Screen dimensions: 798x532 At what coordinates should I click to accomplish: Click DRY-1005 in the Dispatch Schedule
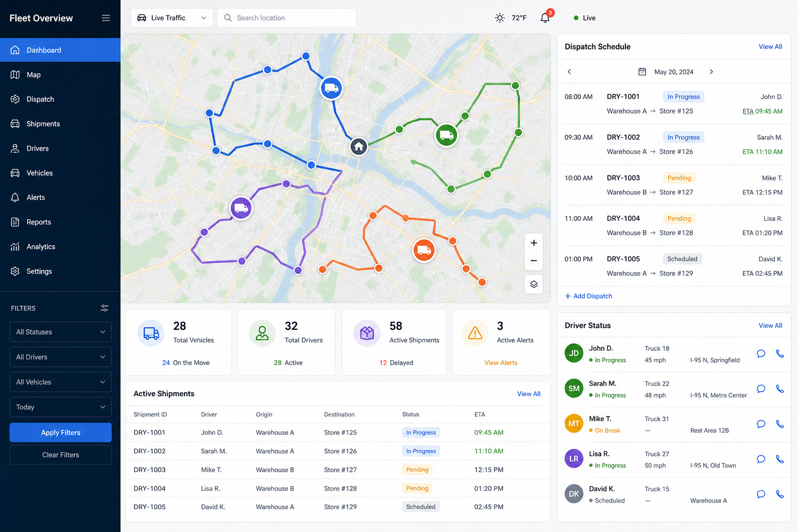tap(623, 259)
